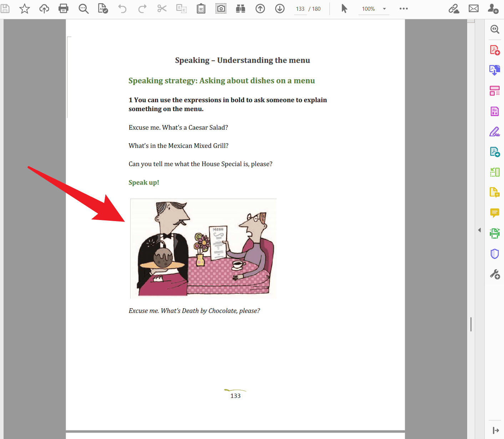Click the undo arrow icon
504x439 pixels.
pos(122,9)
